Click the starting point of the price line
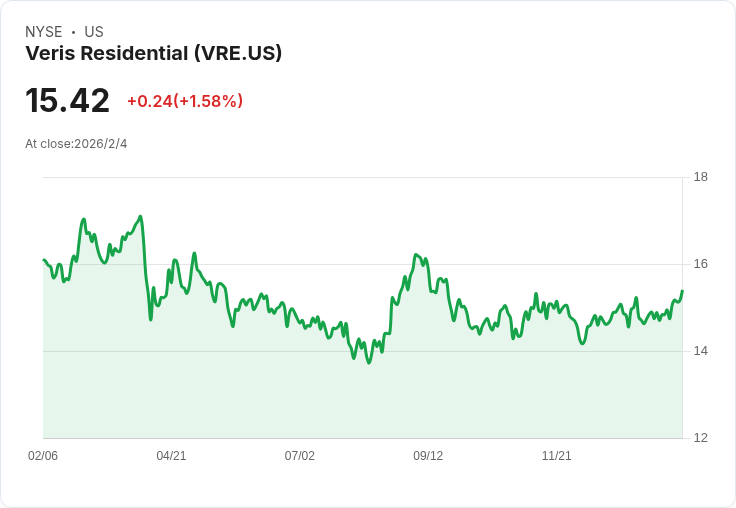Viewport: 736px width, 508px height. click(44, 260)
